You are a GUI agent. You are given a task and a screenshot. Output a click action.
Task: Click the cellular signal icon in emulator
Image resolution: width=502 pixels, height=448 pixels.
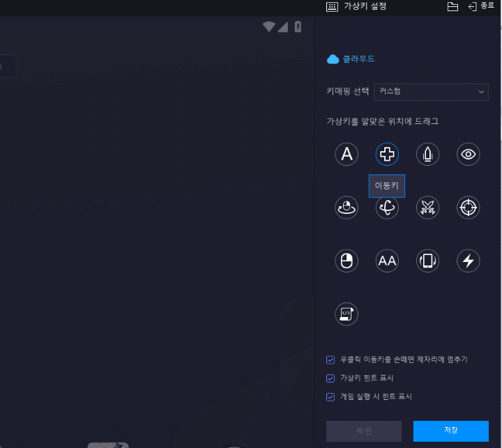tap(282, 27)
